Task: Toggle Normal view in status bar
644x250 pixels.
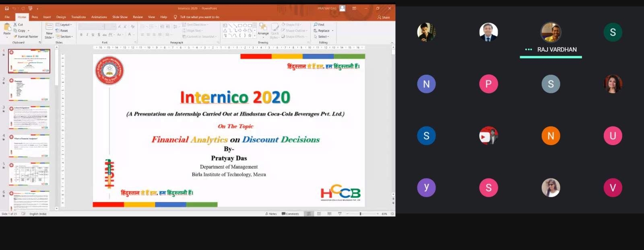Action: (x=309, y=214)
